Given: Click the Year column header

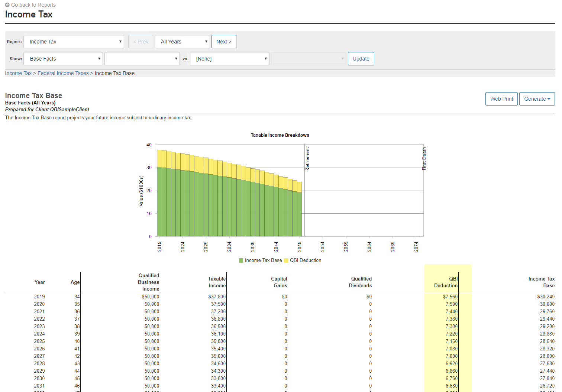Looking at the screenshot, I should [x=40, y=282].
